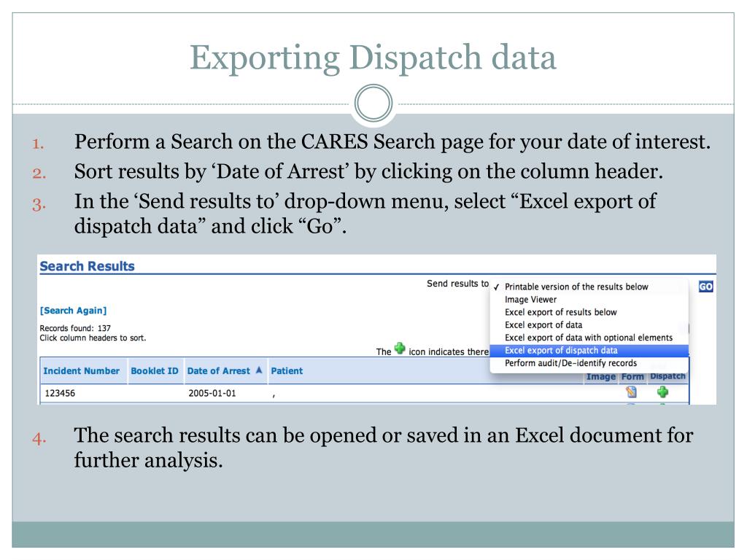
Task: Click the Image column header
Action: point(601,377)
